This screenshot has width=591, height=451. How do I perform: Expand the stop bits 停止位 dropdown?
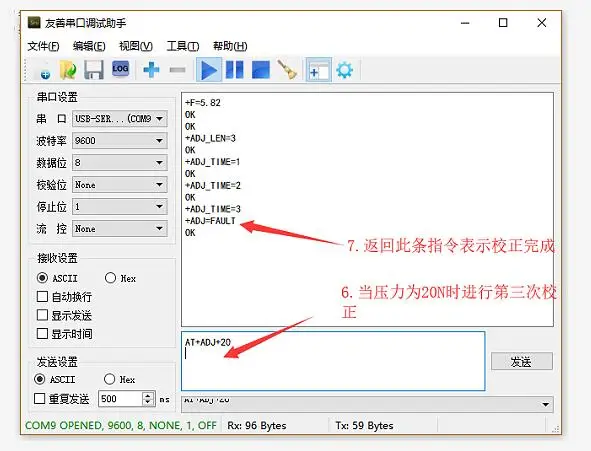120,206
